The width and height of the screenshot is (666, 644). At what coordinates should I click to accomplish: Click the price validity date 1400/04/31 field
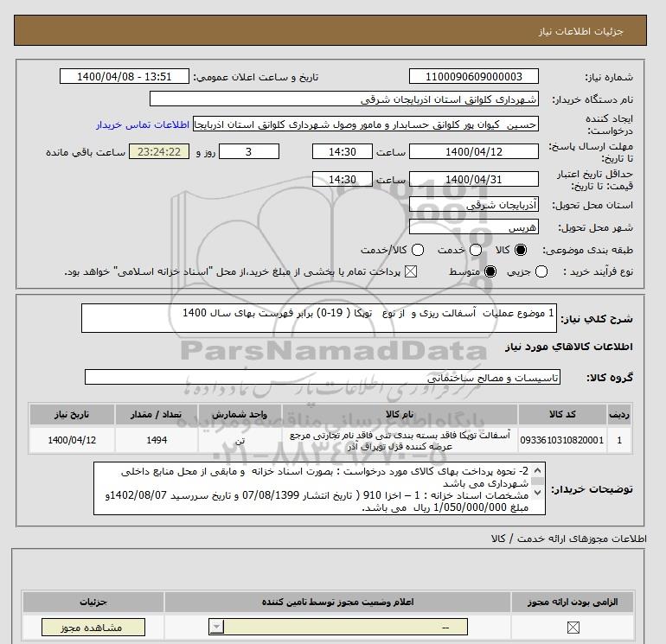click(x=474, y=179)
